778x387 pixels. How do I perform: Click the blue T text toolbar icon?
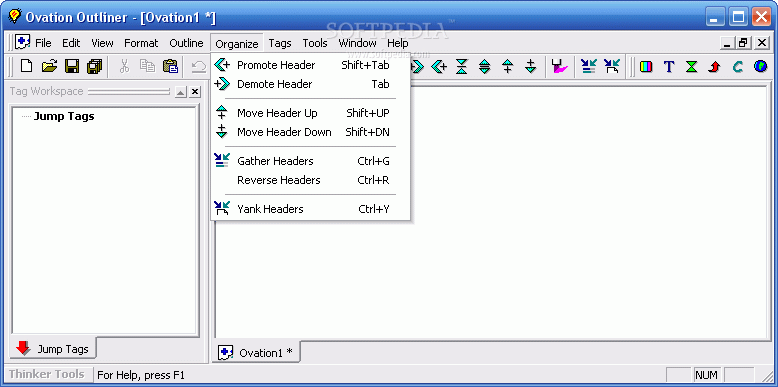click(x=669, y=66)
